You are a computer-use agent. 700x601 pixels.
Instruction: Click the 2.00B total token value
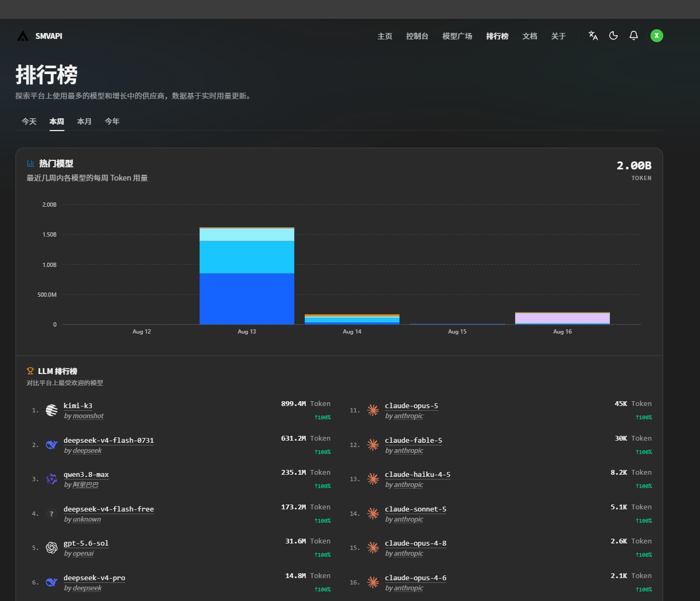(x=634, y=166)
